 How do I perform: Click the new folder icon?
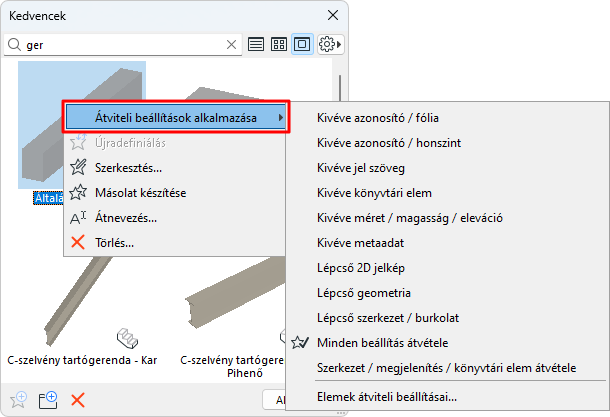47,400
